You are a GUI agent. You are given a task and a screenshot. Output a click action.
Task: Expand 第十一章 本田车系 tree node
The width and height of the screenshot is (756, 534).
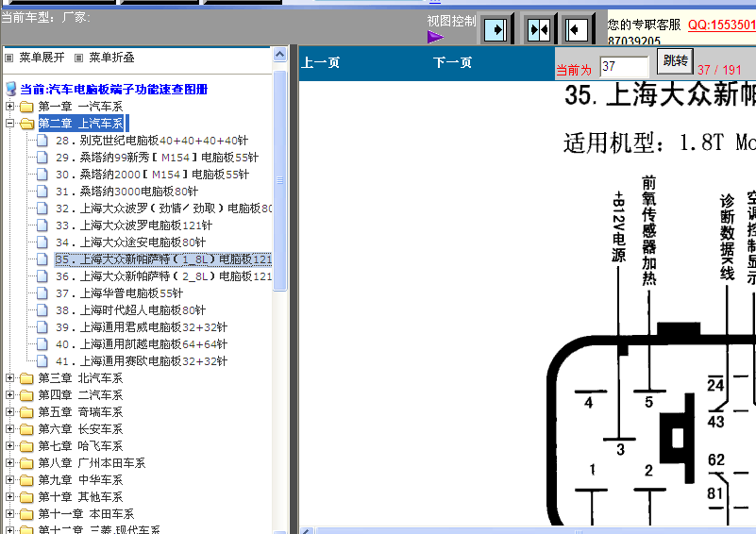(9, 514)
